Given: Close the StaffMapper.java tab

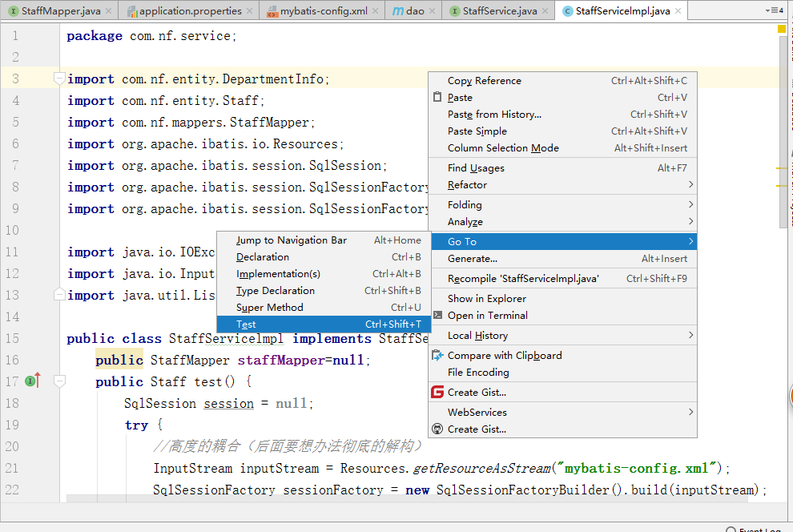Looking at the screenshot, I should [108, 10].
